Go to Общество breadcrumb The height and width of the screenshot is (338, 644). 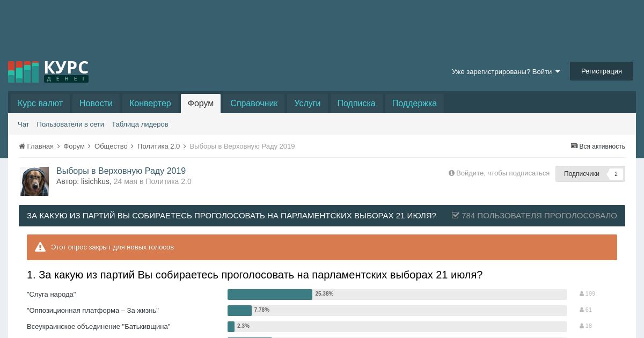tap(111, 146)
